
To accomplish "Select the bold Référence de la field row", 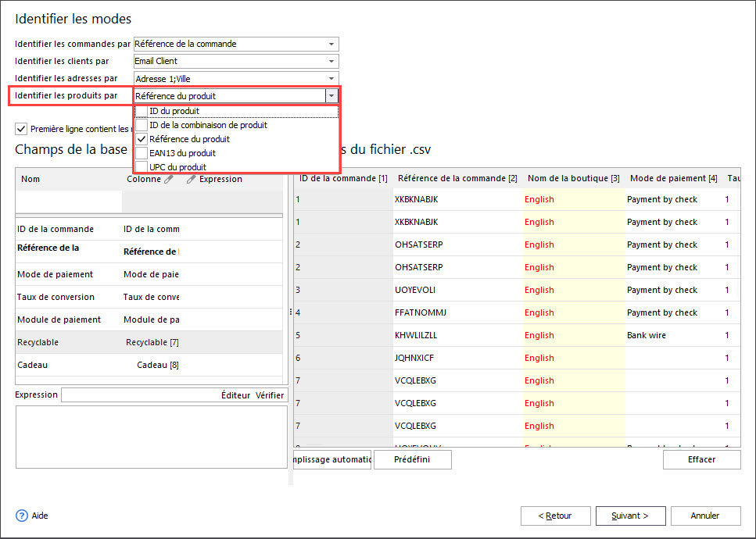I will point(149,252).
